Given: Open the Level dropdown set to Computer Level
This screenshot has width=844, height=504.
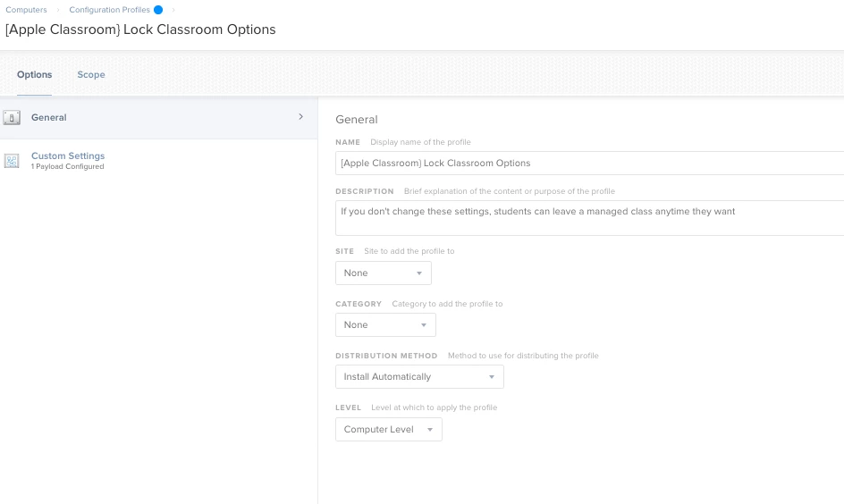Looking at the screenshot, I should tap(388, 430).
